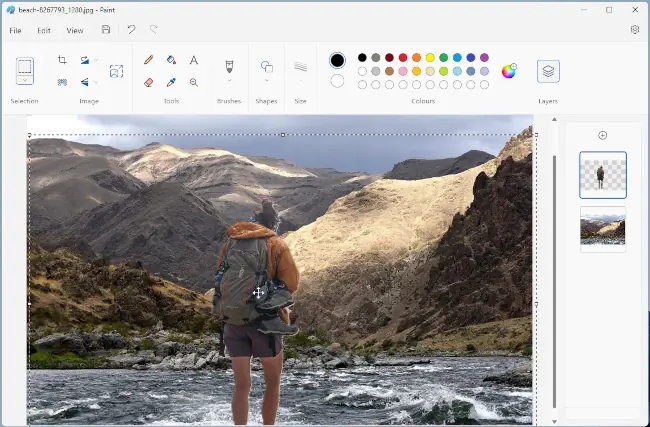Click the top-centre selection resize handle
The height and width of the screenshot is (427, 650).
283,135
